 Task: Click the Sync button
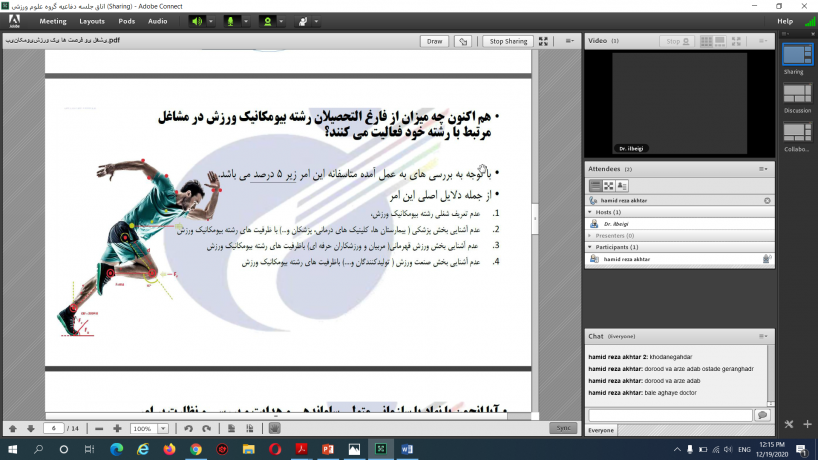(x=563, y=428)
